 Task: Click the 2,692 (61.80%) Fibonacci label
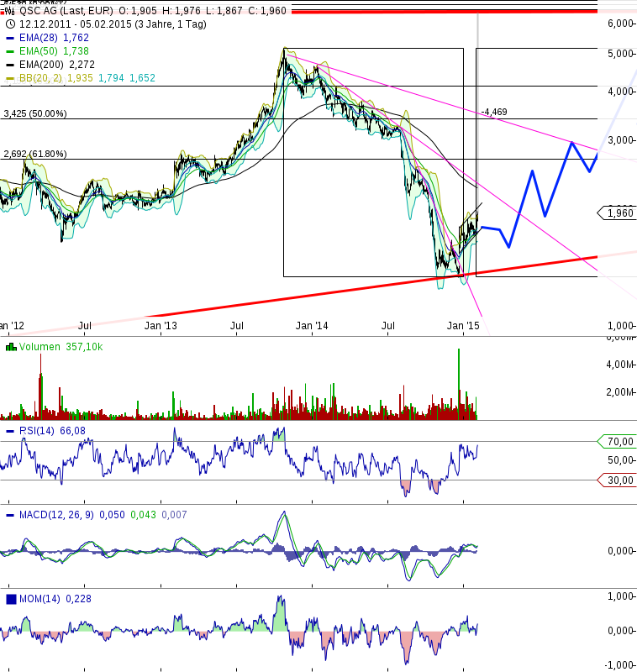pos(35,154)
